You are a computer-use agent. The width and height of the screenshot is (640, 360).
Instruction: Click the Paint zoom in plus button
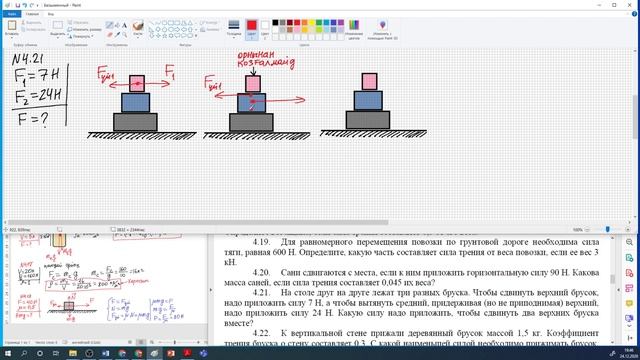click(628, 230)
